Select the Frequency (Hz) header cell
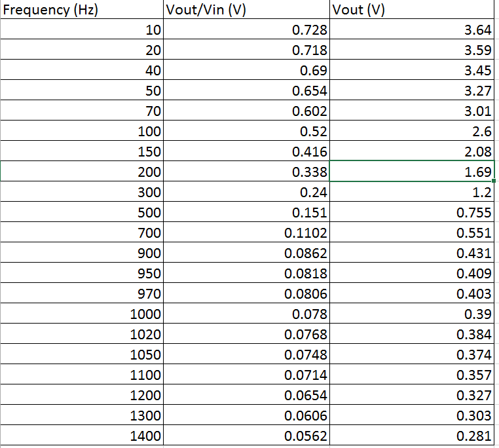499x448 pixels. (81, 9)
